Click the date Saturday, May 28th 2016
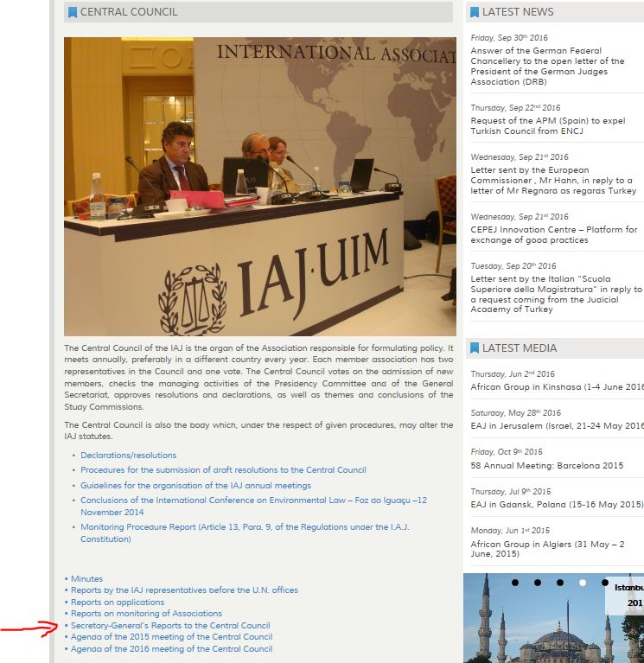Viewport: 644px width, 663px height. [x=516, y=413]
